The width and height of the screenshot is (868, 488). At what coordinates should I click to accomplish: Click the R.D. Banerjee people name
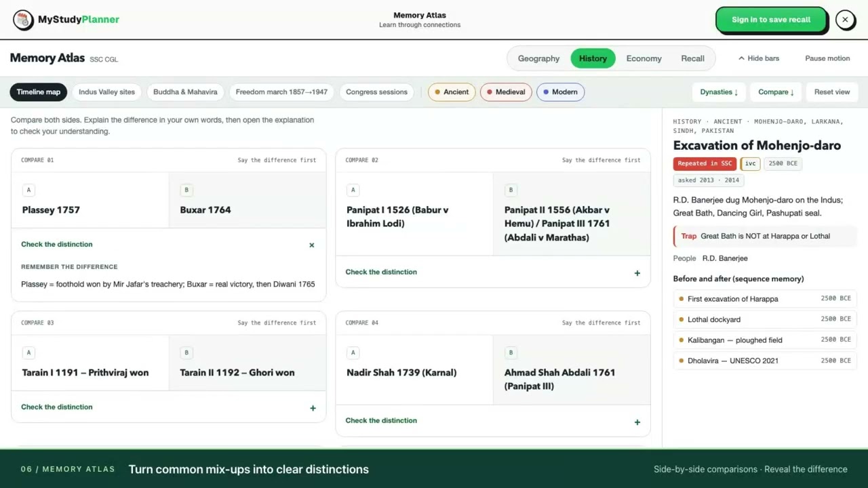click(725, 258)
